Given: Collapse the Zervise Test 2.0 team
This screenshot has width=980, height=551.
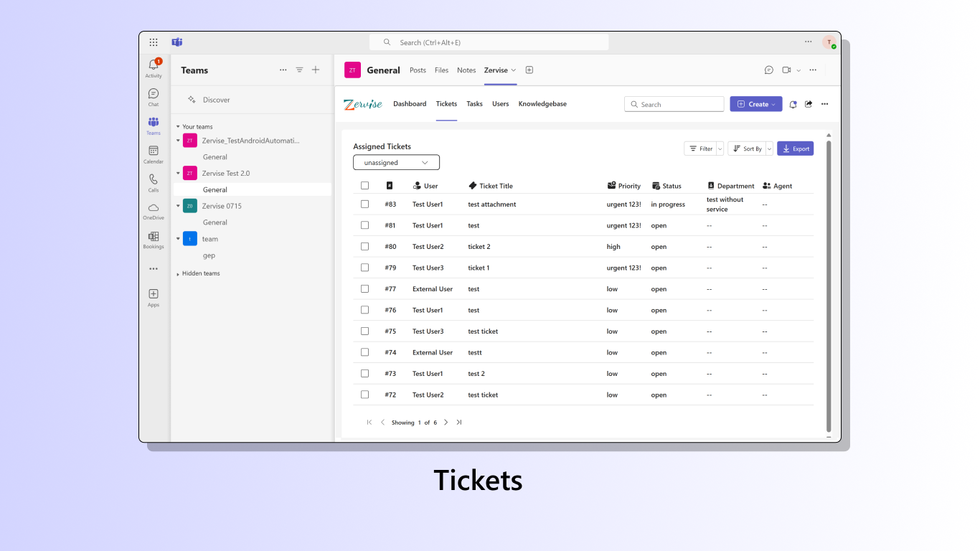Looking at the screenshot, I should point(179,174).
